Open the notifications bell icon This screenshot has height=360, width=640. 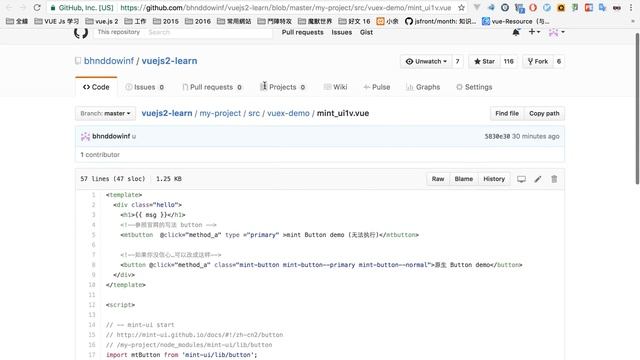pos(516,32)
